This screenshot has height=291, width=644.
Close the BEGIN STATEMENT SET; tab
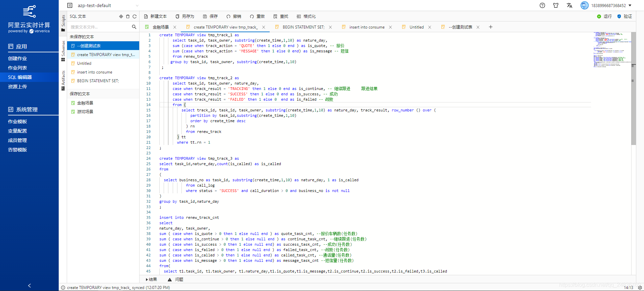(330, 27)
